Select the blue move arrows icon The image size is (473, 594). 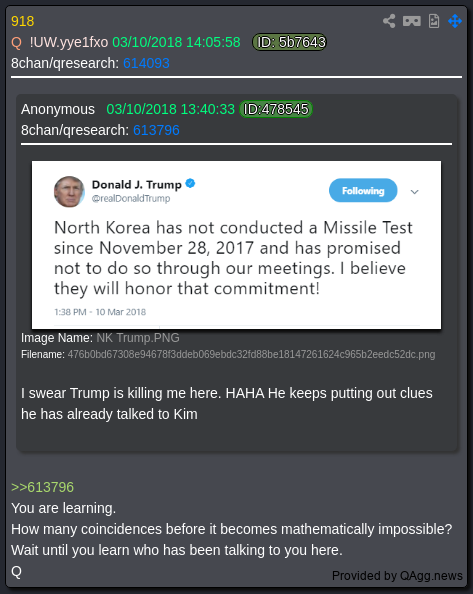[455, 21]
